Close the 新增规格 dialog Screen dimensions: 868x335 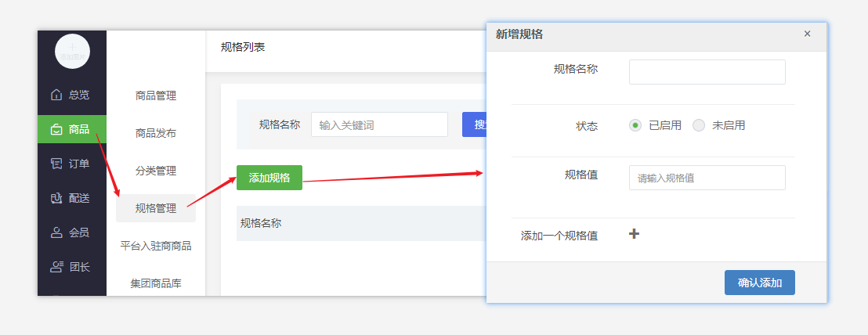click(807, 34)
